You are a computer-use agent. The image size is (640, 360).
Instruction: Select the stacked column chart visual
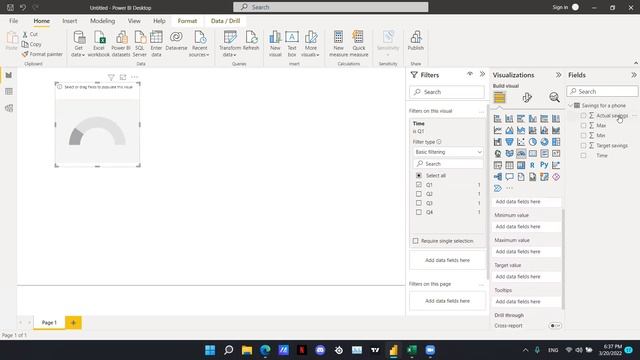pyautogui.click(x=509, y=118)
